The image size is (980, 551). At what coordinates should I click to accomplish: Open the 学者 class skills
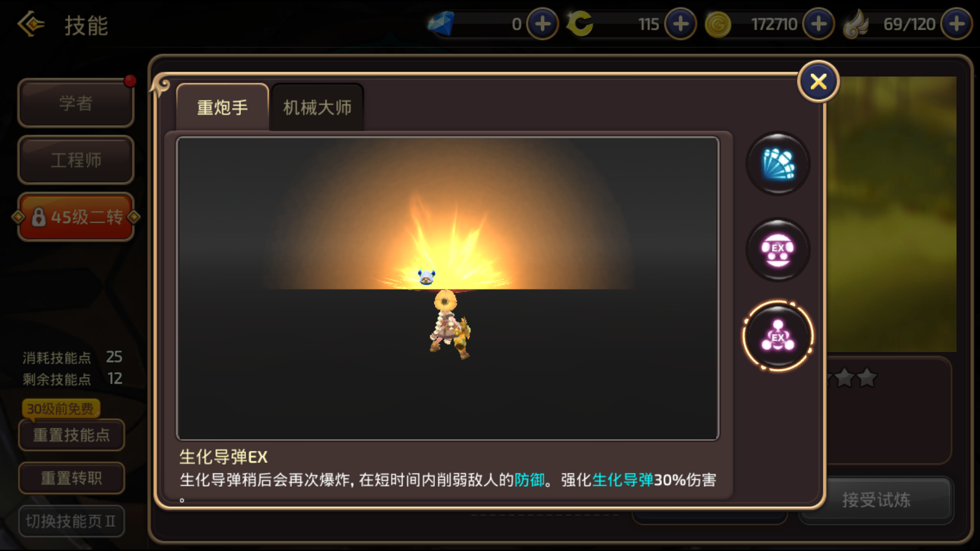[76, 103]
